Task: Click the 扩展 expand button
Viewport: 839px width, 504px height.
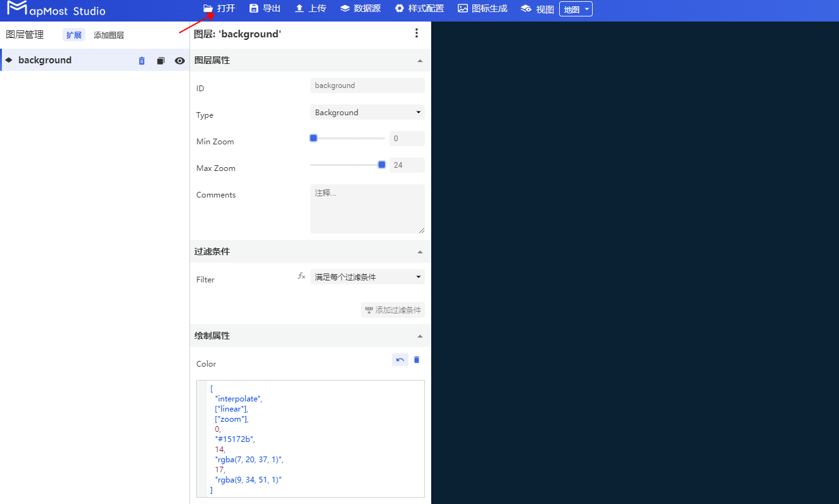Action: (74, 35)
